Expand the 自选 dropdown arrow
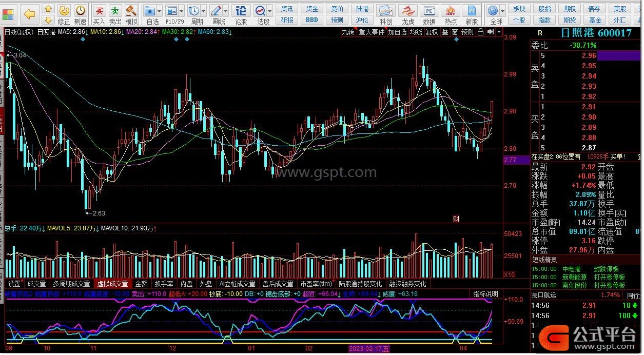The height and width of the screenshot is (355, 644). tap(160, 11)
